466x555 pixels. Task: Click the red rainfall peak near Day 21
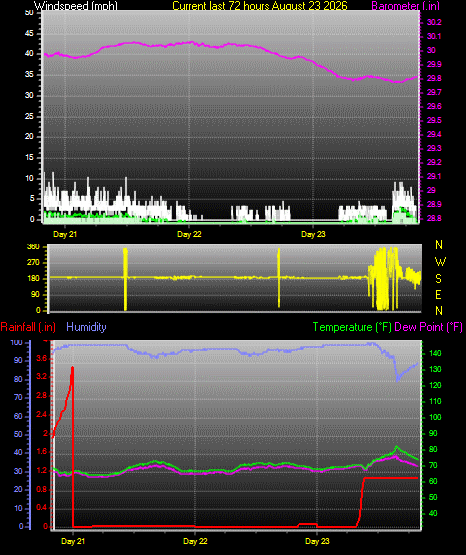point(73,368)
